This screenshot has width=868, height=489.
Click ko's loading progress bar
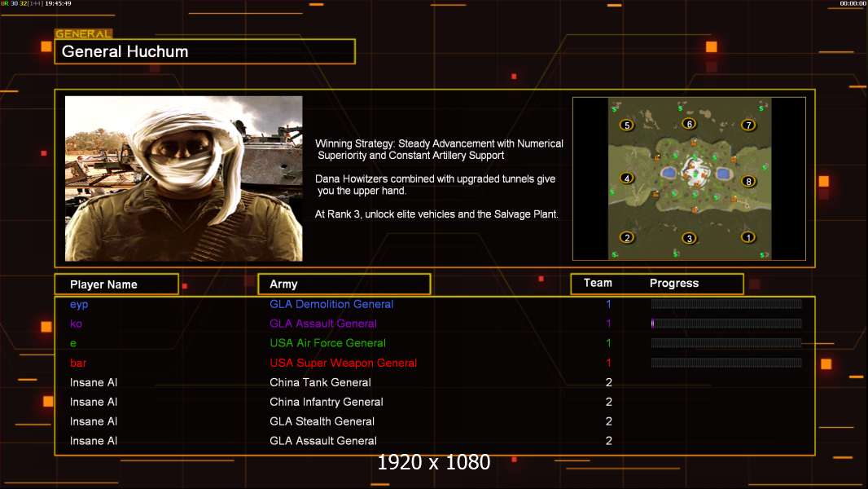[x=726, y=324]
